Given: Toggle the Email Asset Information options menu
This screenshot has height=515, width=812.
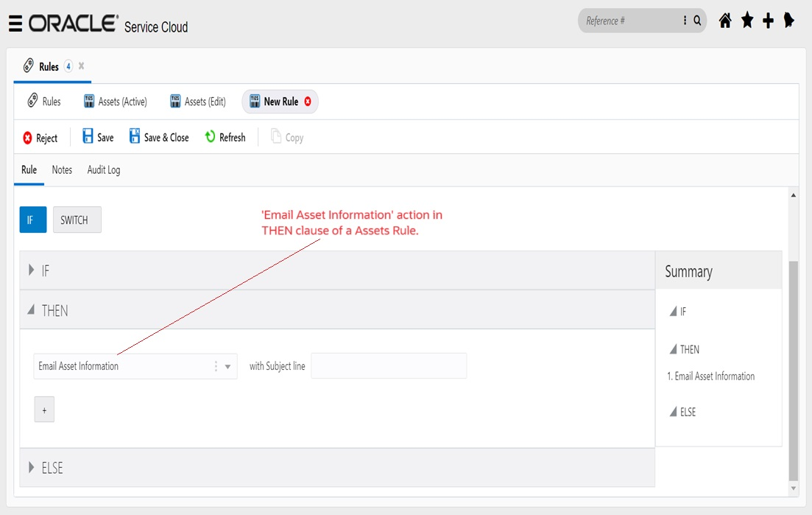Looking at the screenshot, I should pos(216,365).
